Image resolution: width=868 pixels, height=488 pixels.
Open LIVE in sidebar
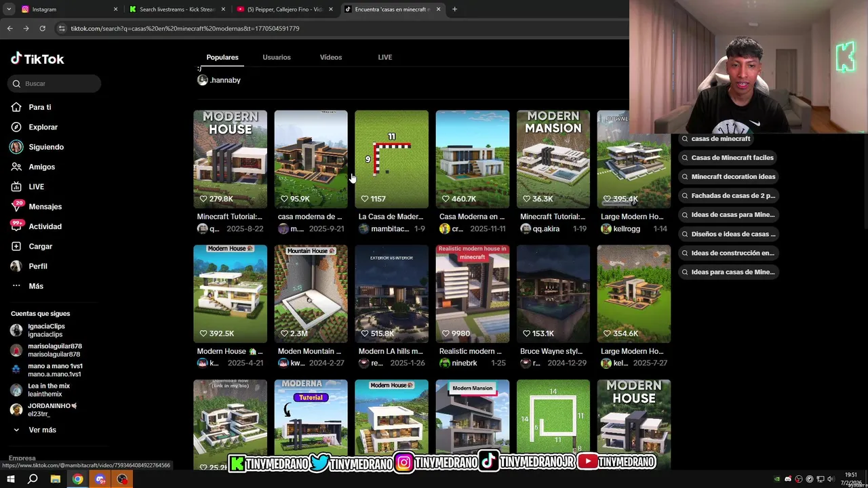36,186
